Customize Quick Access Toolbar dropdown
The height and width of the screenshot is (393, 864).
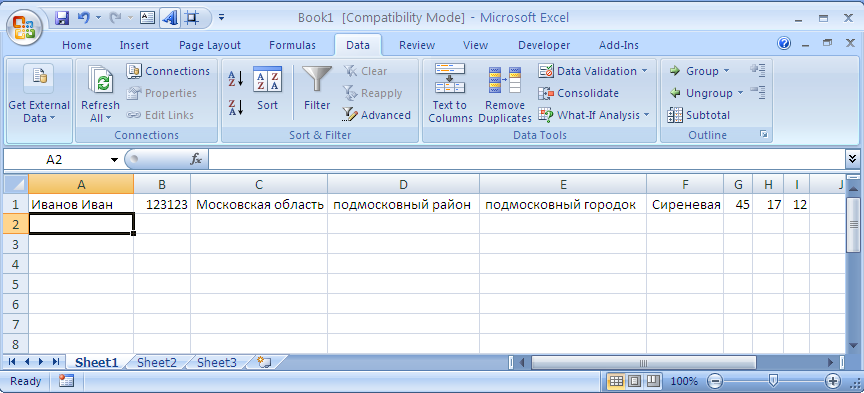tap(222, 18)
